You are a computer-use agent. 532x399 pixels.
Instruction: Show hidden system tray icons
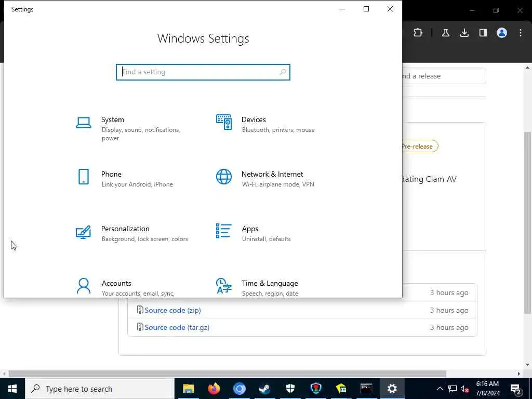[440, 389]
